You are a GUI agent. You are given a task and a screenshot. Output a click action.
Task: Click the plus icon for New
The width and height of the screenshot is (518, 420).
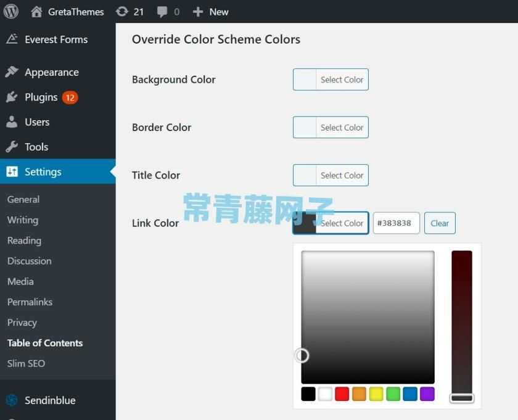[x=197, y=12]
